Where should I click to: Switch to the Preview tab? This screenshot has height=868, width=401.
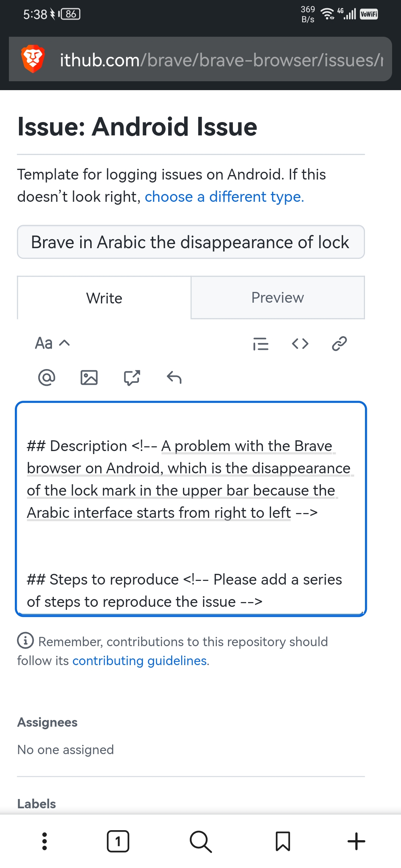point(277,297)
